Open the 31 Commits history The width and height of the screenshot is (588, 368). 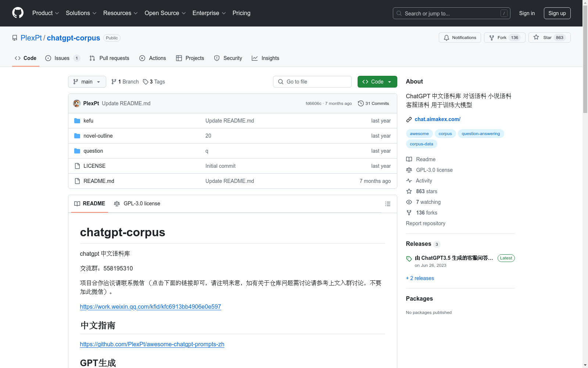coord(373,103)
